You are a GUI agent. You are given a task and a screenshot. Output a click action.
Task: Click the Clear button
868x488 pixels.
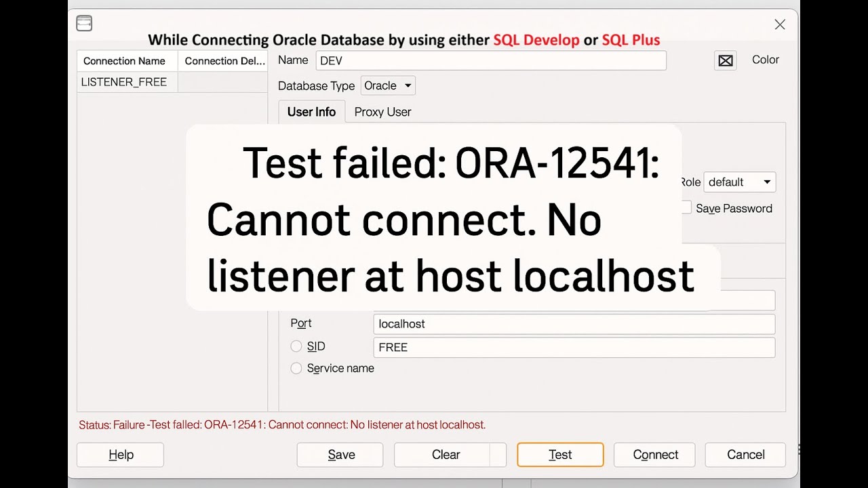450,455
